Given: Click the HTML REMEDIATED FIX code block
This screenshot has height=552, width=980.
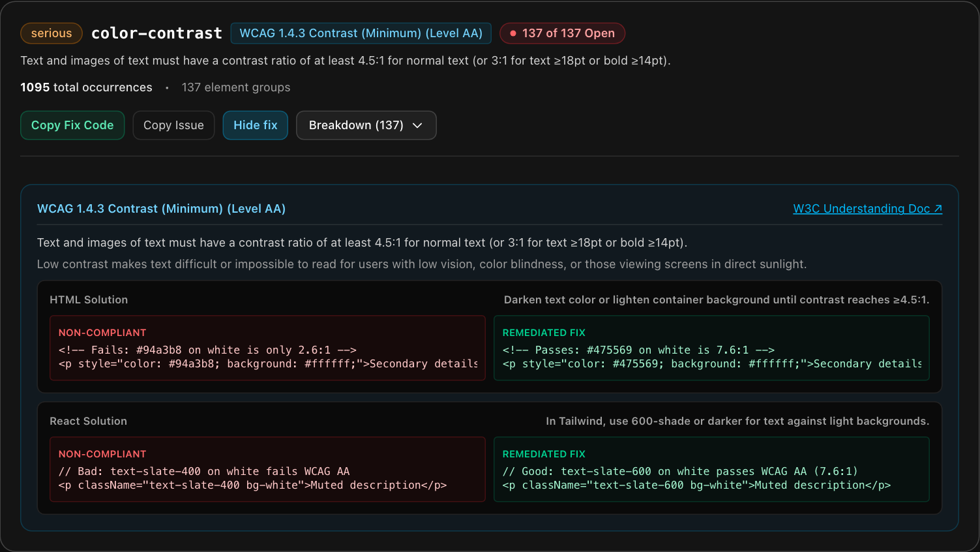Looking at the screenshot, I should tap(711, 348).
